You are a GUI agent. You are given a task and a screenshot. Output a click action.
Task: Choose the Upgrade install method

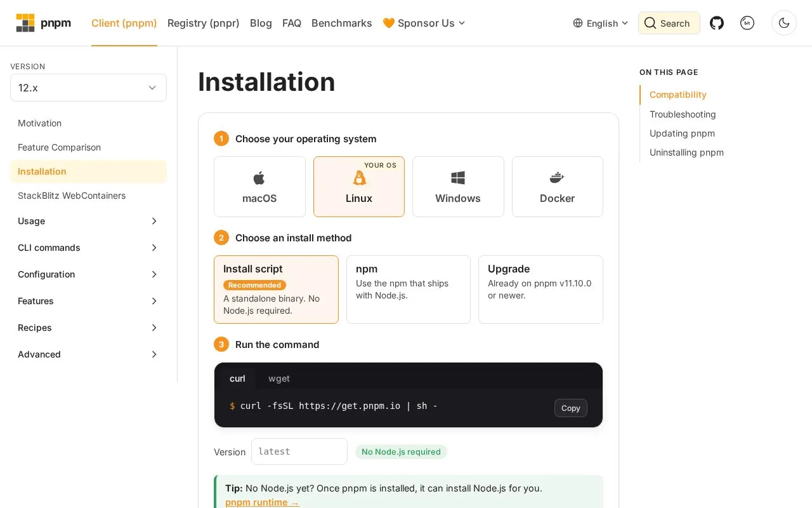540,290
